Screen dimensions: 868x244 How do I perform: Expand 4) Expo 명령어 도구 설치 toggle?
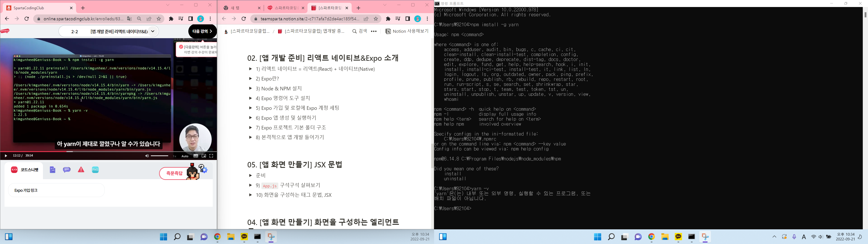pos(250,98)
